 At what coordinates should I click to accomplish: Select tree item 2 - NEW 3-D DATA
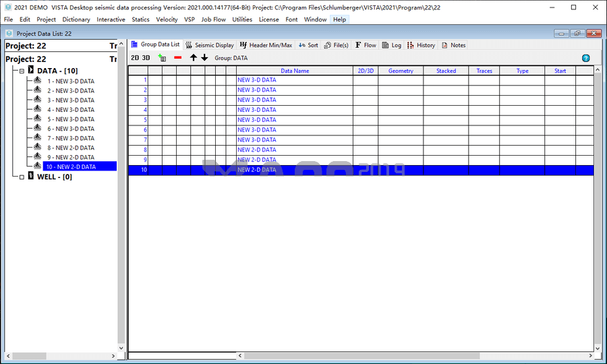point(71,91)
